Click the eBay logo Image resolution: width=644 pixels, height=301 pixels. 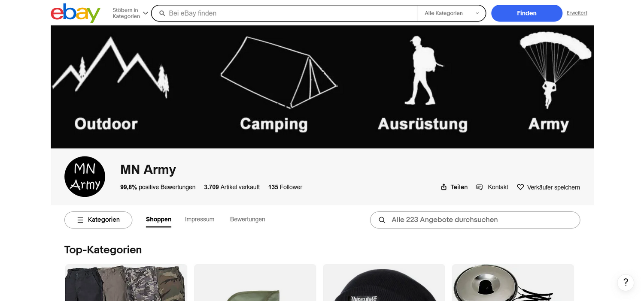(x=76, y=13)
